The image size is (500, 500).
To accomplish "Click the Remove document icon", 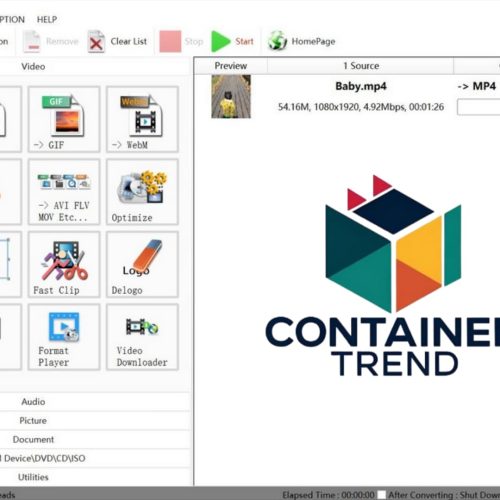I will [32, 41].
